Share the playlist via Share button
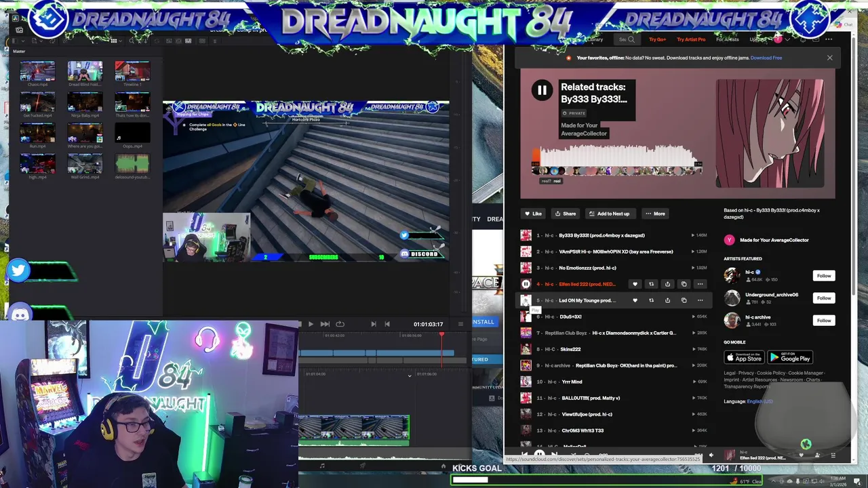Image resolution: width=868 pixels, height=488 pixels. 565,213
